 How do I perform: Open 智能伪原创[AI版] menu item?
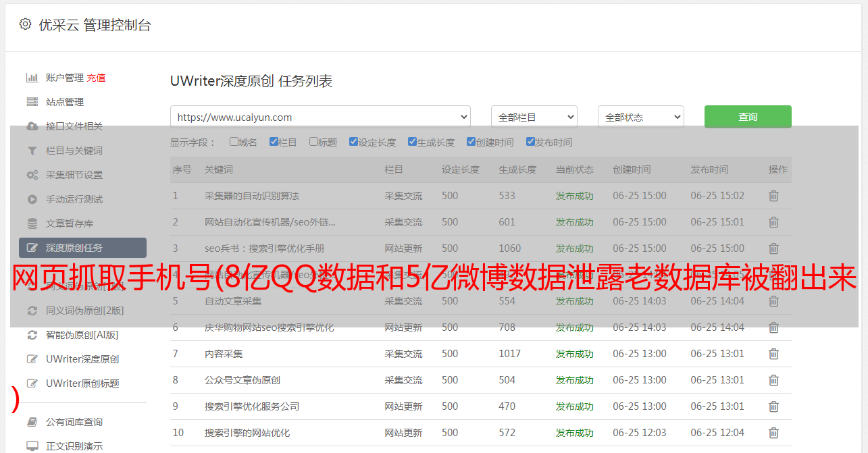(x=82, y=335)
